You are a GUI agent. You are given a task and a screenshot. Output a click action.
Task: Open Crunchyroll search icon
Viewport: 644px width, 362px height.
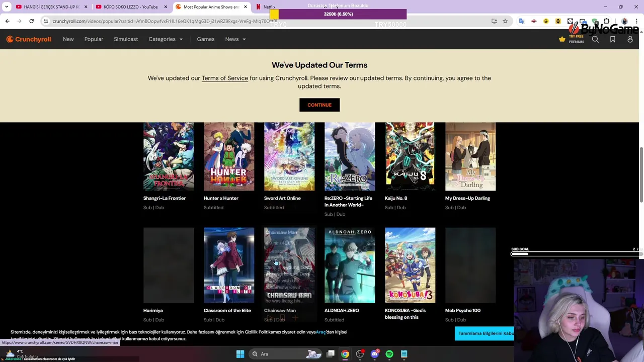[595, 39]
